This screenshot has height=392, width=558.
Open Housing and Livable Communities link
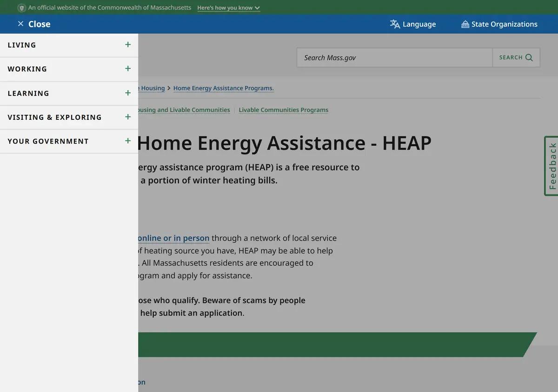(x=184, y=110)
